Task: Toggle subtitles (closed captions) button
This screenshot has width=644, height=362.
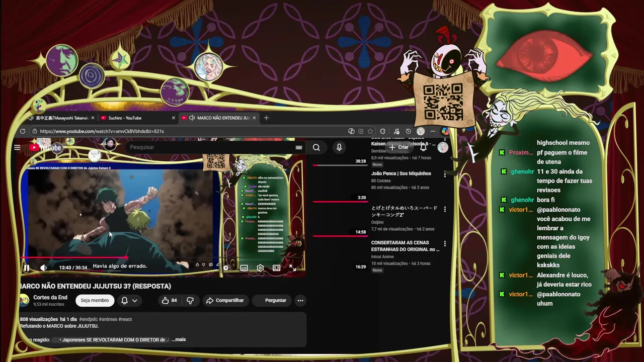Action: click(244, 268)
